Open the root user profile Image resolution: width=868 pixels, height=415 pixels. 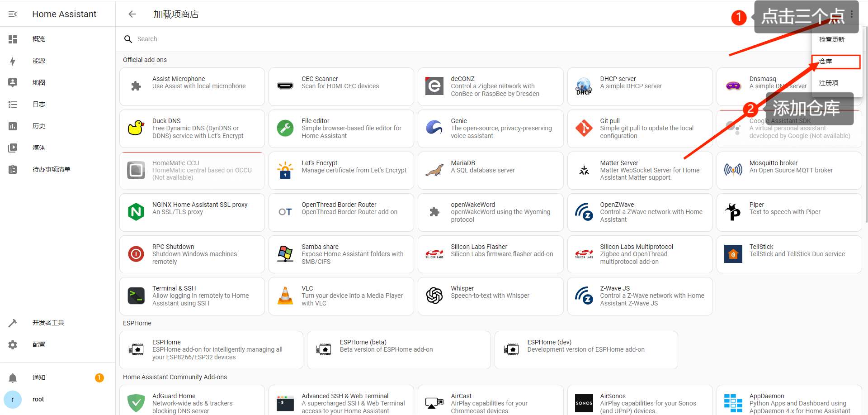[x=38, y=399]
